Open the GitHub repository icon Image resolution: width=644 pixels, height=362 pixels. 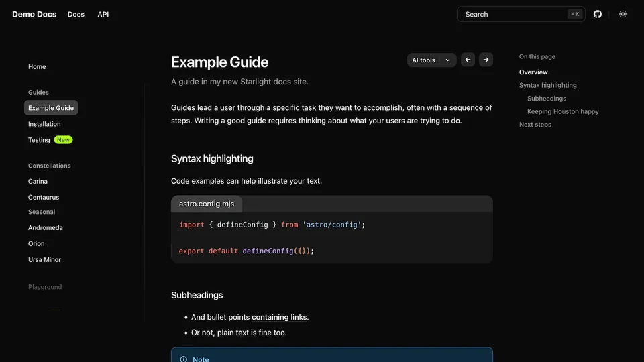tap(598, 14)
